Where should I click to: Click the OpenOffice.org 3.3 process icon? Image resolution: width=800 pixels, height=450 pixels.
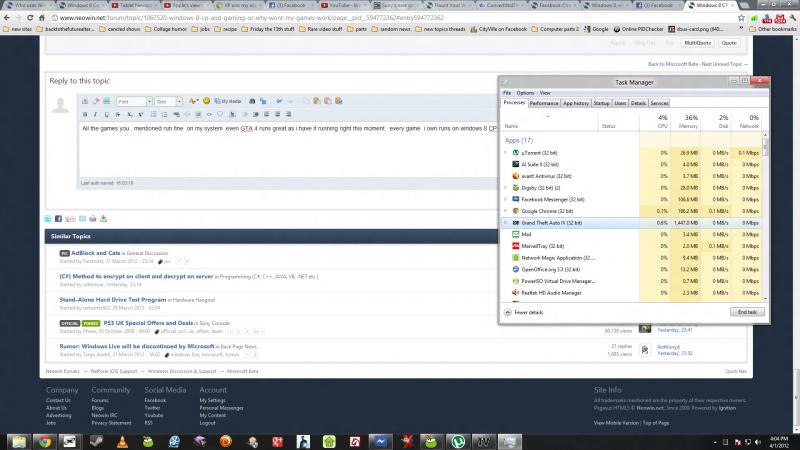[x=515, y=269]
